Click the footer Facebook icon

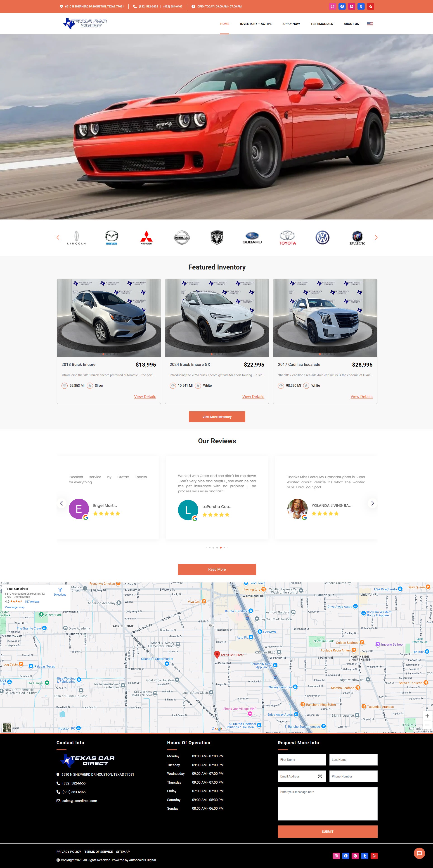point(345,856)
